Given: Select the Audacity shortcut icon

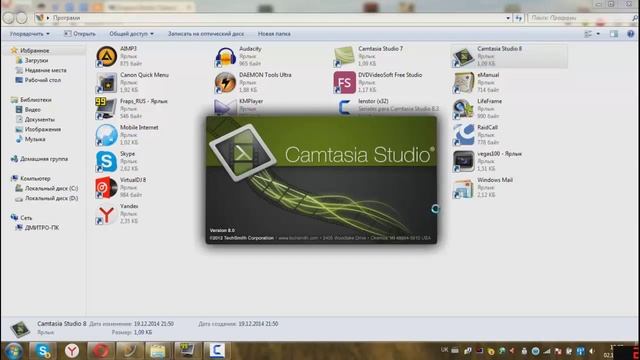Looking at the screenshot, I should (x=225, y=56).
